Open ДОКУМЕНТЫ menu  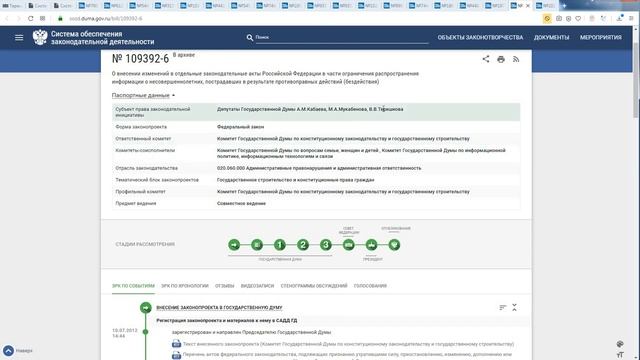pos(551,37)
